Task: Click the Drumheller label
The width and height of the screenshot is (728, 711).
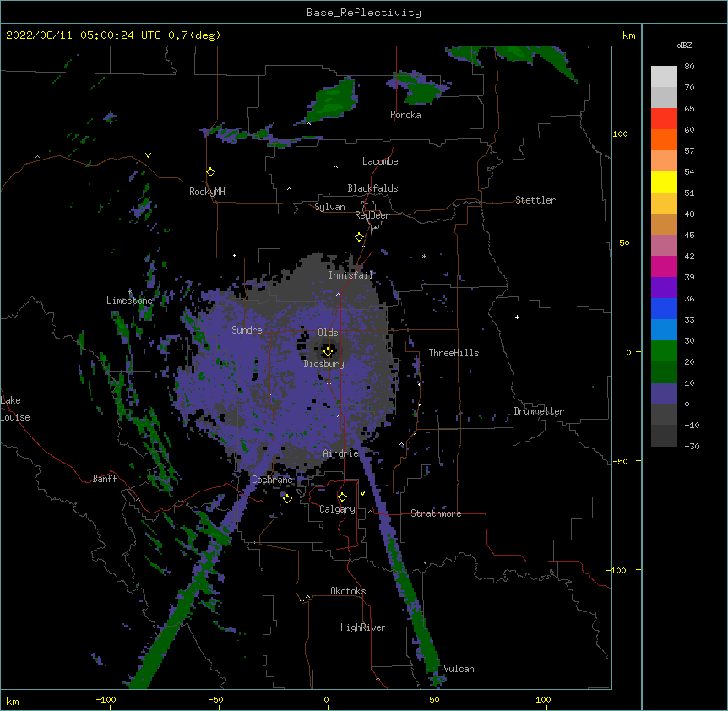Action: (539, 411)
